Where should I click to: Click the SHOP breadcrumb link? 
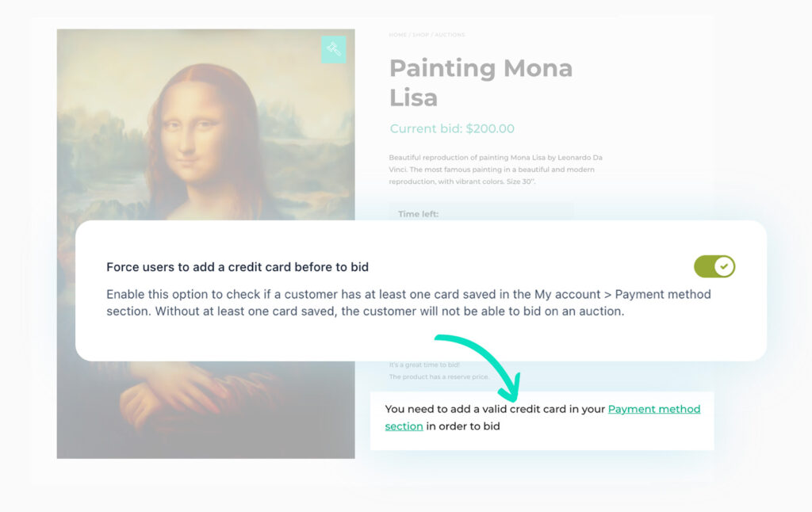tap(419, 35)
